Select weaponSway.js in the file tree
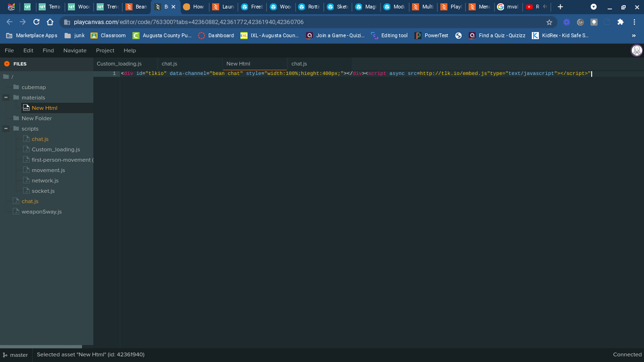This screenshot has width=644, height=362. coord(41,212)
